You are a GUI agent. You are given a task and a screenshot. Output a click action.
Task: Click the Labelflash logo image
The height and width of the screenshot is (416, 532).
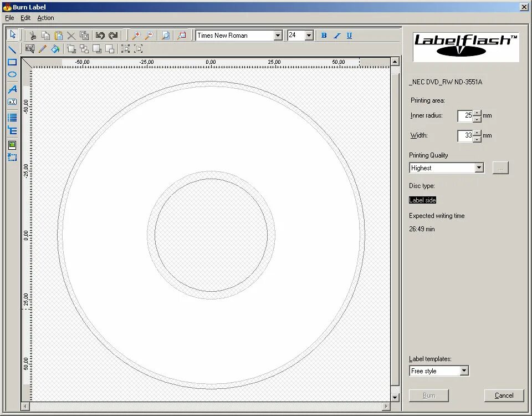click(x=466, y=47)
